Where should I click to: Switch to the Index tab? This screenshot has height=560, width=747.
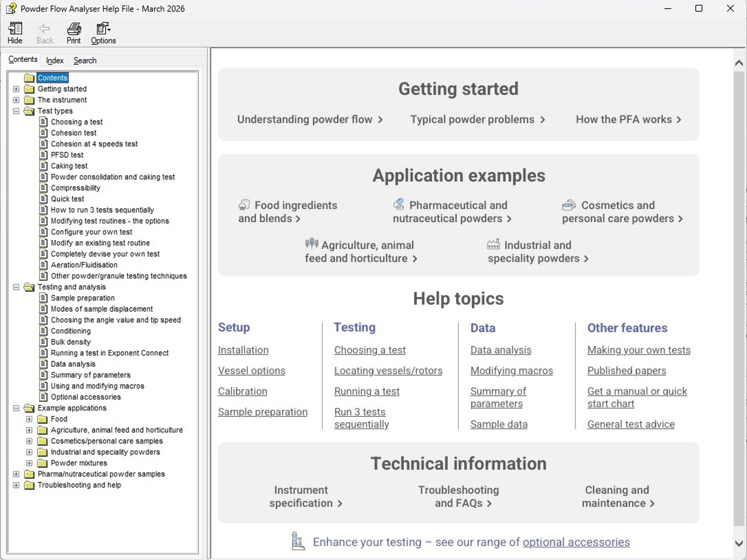tap(55, 60)
